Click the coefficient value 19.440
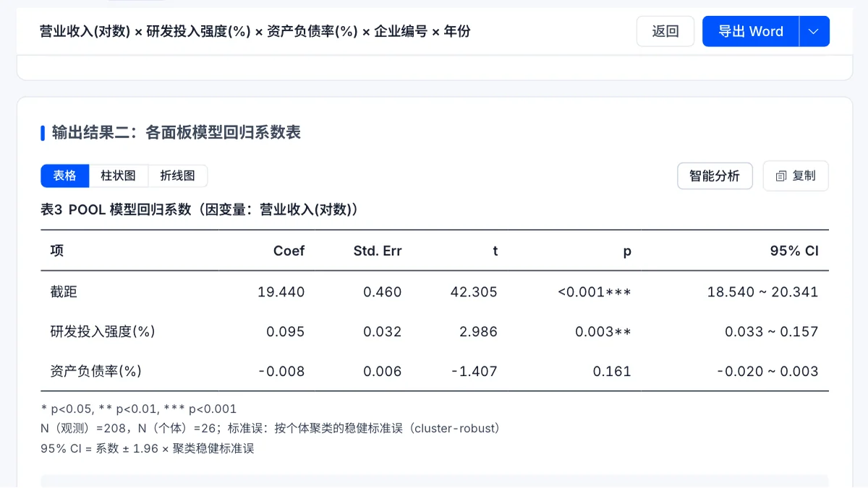The image size is (868, 488). tap(281, 292)
